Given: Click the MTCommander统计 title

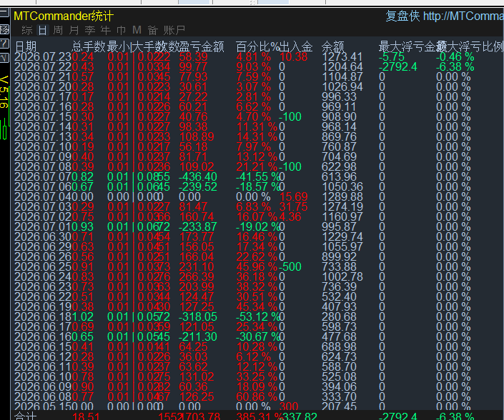Looking at the screenshot, I should tap(64, 16).
